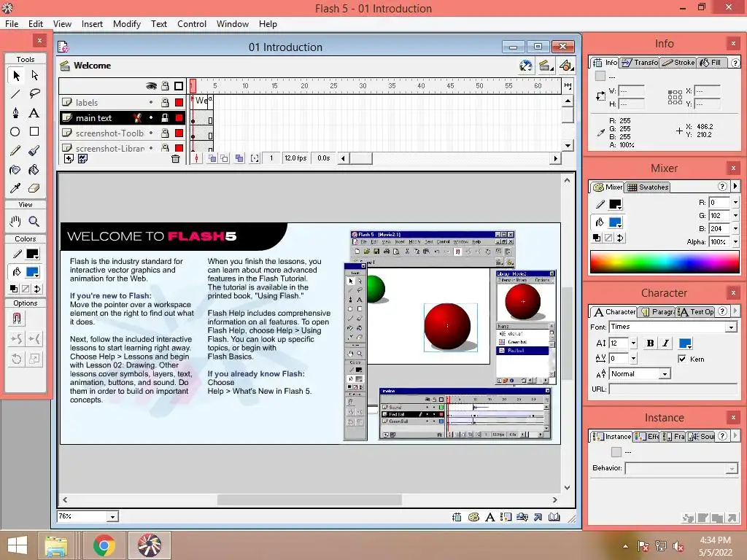The width and height of the screenshot is (747, 560).
Task: Select the Brush tool
Action: [x=34, y=150]
